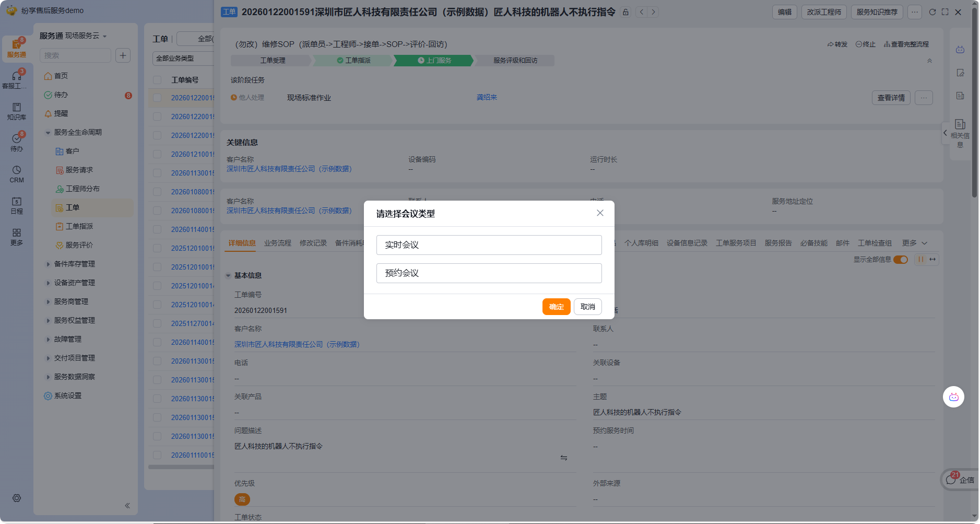Switch to 设备信息记录 tab
This screenshot has width=980, height=524.
687,243
